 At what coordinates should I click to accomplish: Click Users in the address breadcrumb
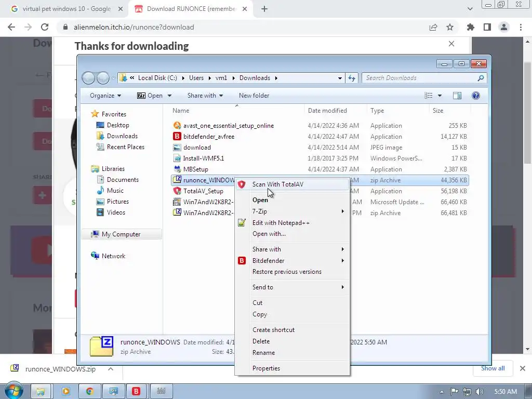click(196, 78)
